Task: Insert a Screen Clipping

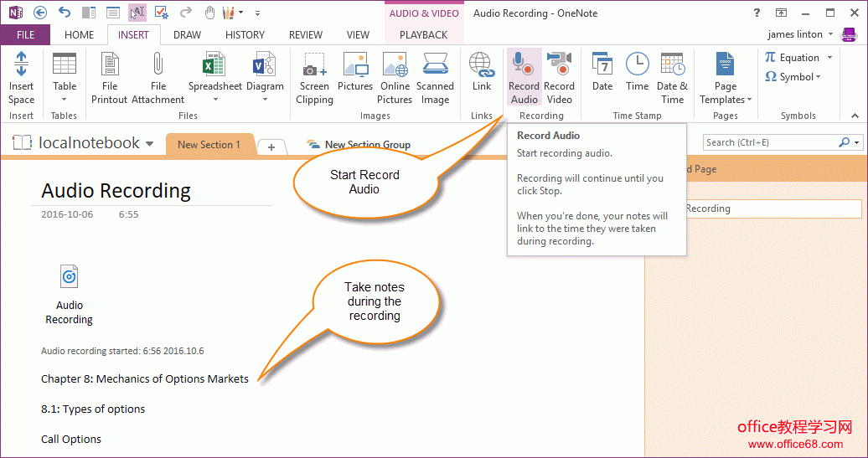Action: (314, 78)
